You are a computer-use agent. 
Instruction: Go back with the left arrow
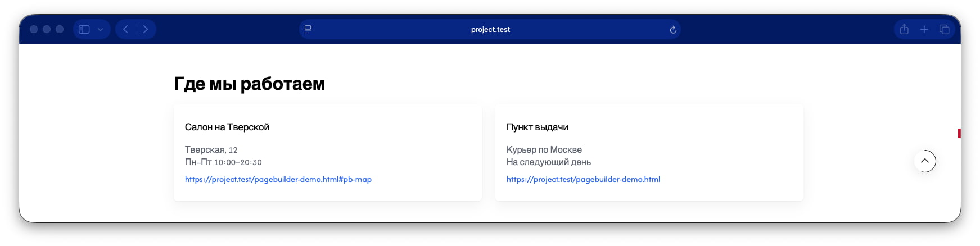pyautogui.click(x=126, y=29)
